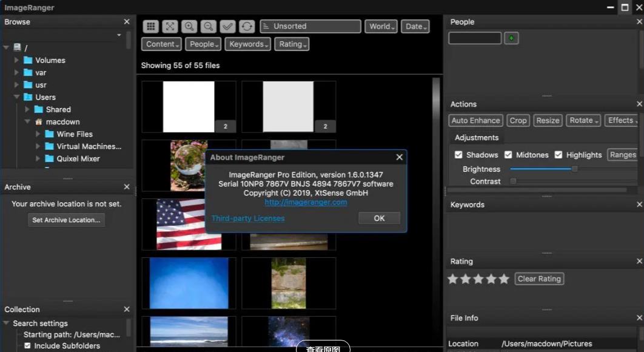Open the Content filter menu
Viewport: 644px width, 352px height.
pyautogui.click(x=161, y=44)
